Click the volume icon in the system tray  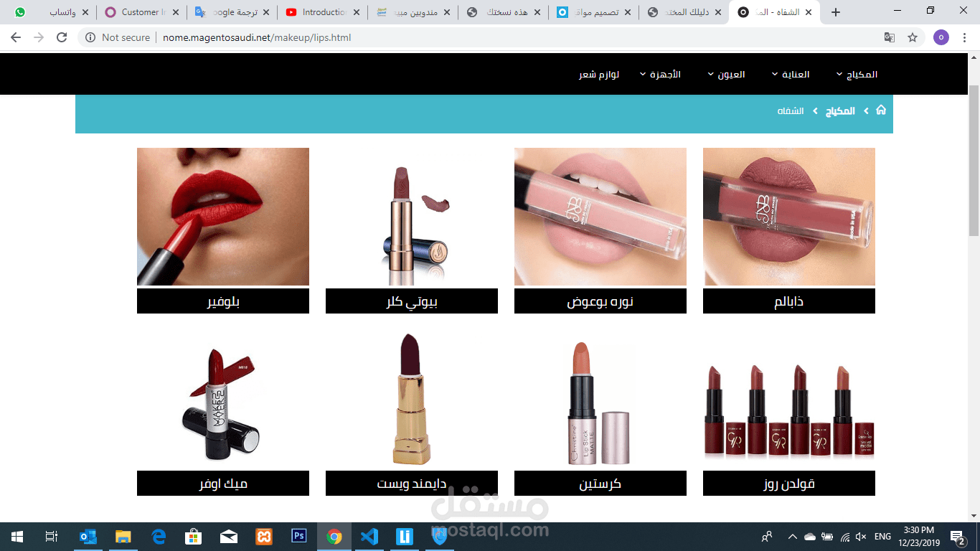861,536
